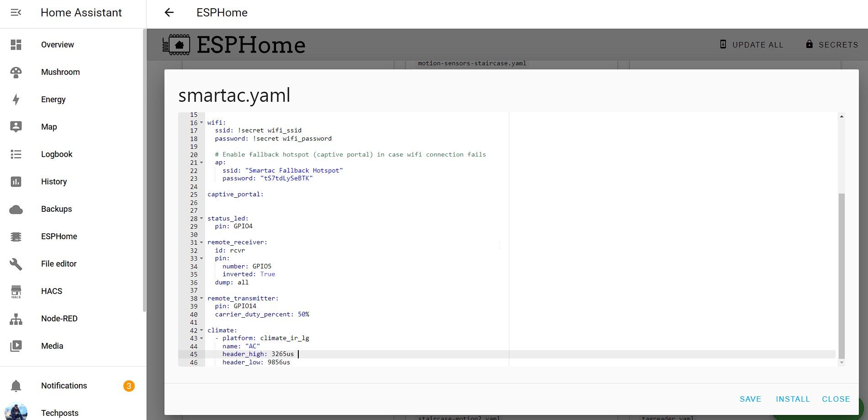Click the orange notification count badge
Image resolution: width=868 pixels, height=420 pixels.
point(129,386)
